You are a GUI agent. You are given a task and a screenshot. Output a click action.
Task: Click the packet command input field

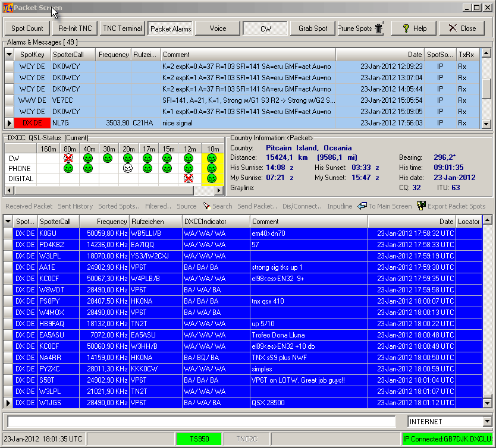(x=201, y=422)
